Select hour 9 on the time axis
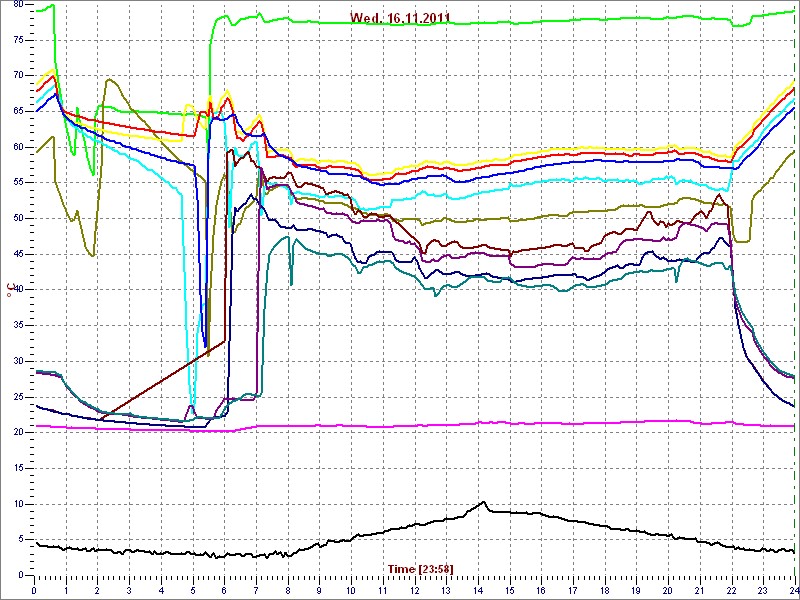 [x=319, y=589]
